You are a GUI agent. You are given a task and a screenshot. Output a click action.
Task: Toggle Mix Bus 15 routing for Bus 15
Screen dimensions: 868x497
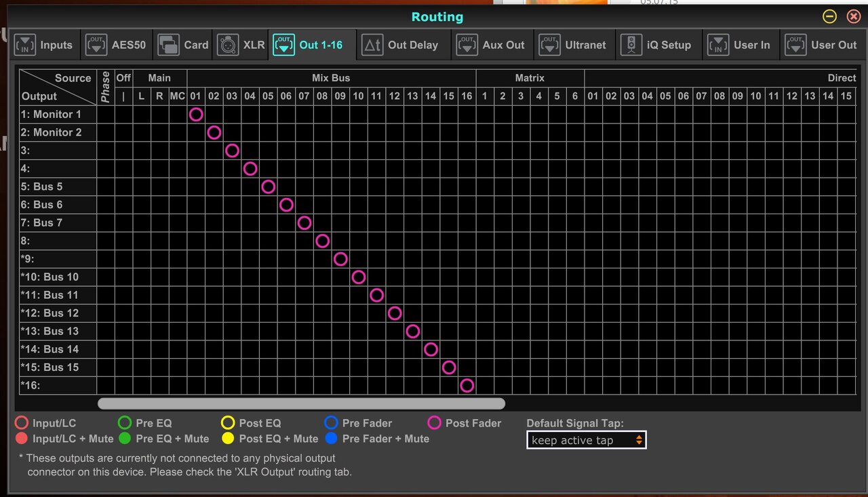click(x=449, y=367)
